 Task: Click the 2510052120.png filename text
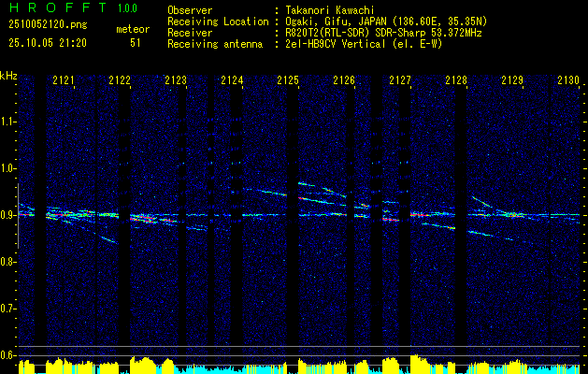coord(48,25)
